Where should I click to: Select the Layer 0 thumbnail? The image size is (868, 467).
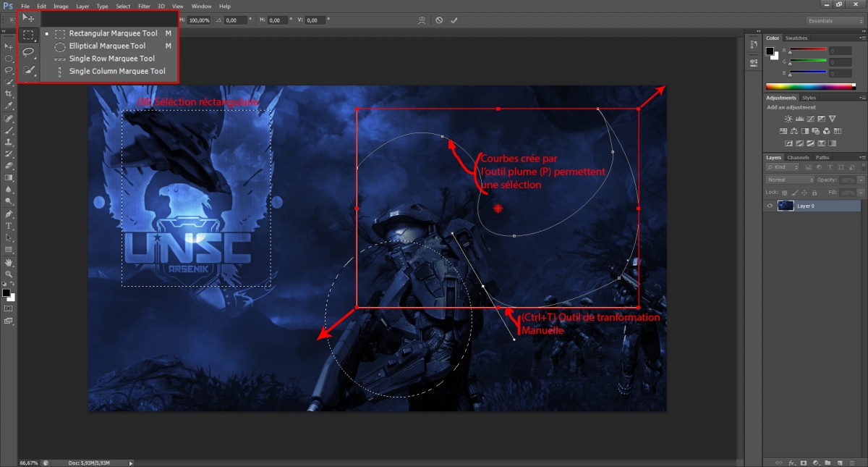[785, 206]
